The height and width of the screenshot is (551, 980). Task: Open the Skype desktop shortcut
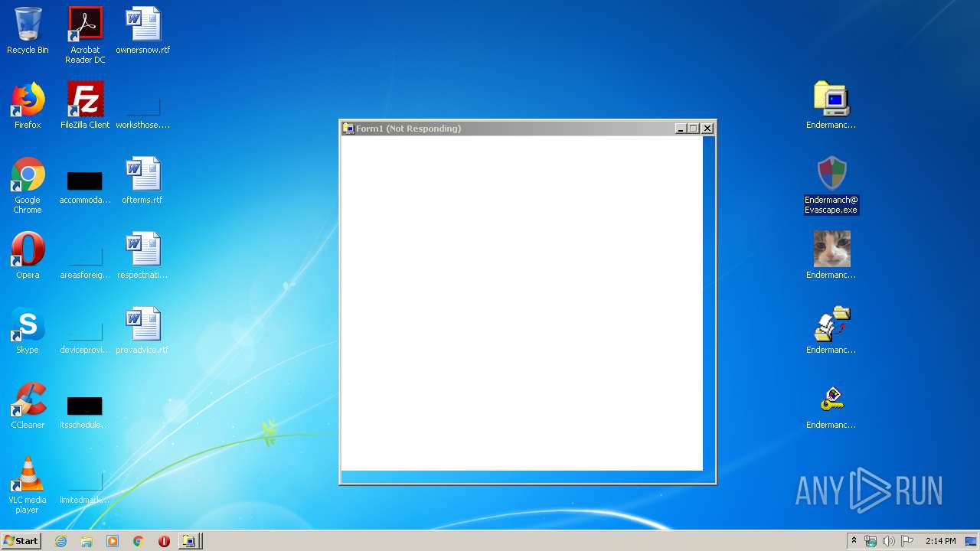click(x=28, y=331)
